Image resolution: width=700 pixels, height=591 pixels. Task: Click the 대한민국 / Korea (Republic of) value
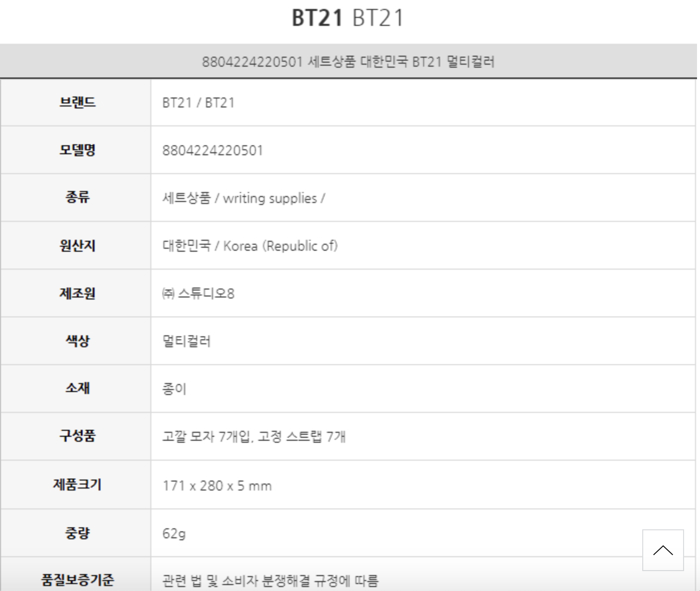[250, 246]
